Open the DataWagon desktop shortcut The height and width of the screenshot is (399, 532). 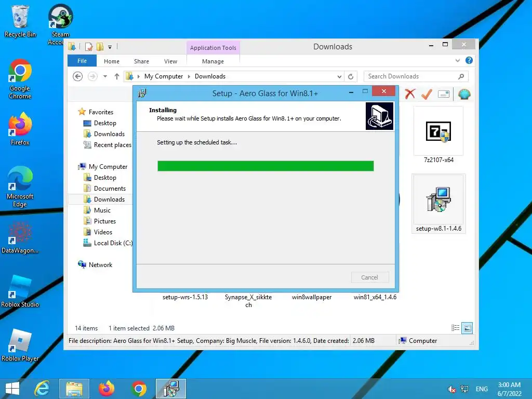click(20, 237)
